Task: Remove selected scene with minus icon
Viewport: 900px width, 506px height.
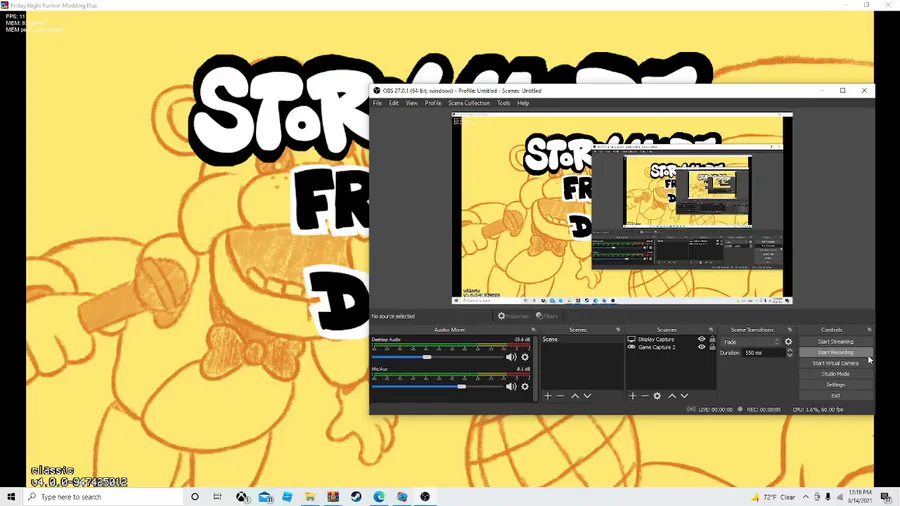Action: 560,396
